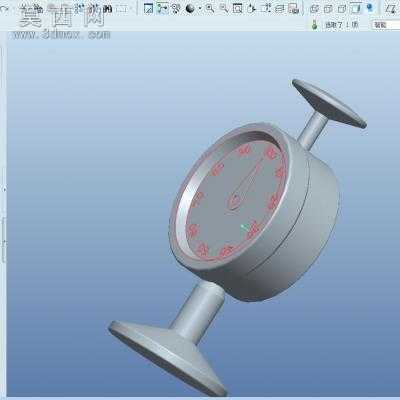Expand the appearance gallery dropdown arrow
400x400 pixels.
200,9
